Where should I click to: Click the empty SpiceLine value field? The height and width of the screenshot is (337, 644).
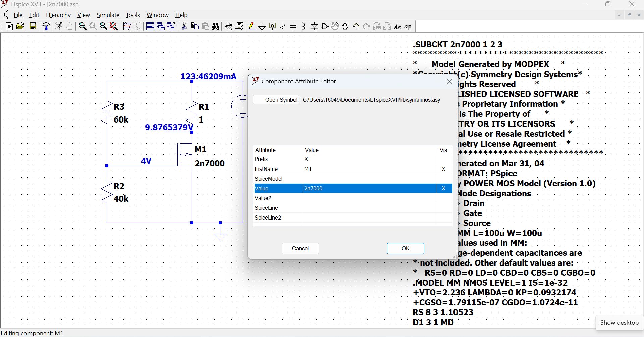pyautogui.click(x=369, y=208)
